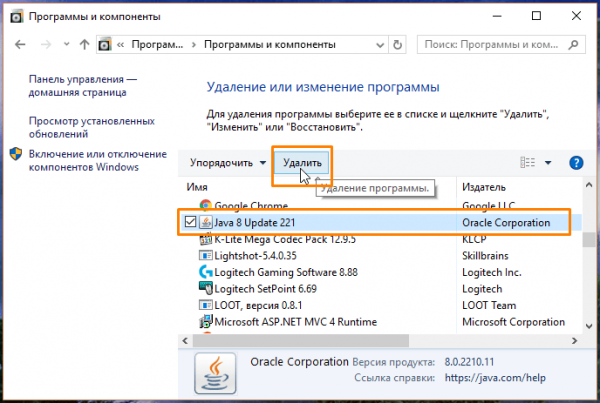Select "Logitech SetPoint 6.69" entry
This screenshot has width=600, height=403.
[266, 289]
